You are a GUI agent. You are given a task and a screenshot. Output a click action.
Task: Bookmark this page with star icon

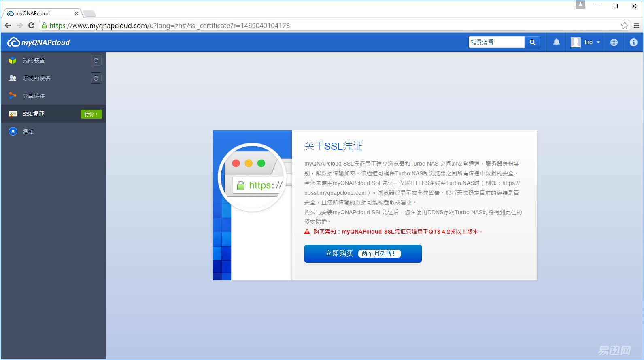pyautogui.click(x=625, y=26)
